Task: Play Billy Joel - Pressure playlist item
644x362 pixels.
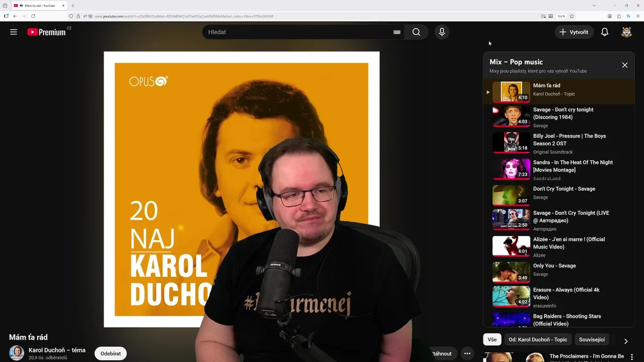Action: coord(558,143)
